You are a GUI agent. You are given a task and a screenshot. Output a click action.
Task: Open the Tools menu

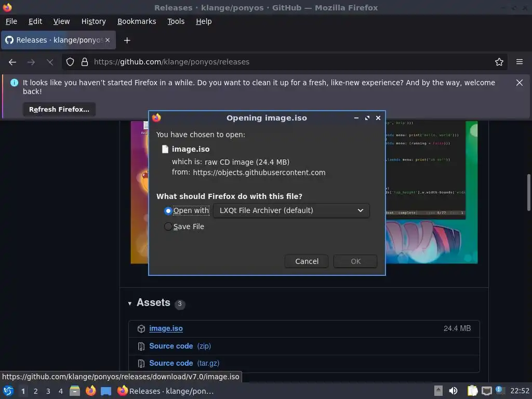coord(176,21)
